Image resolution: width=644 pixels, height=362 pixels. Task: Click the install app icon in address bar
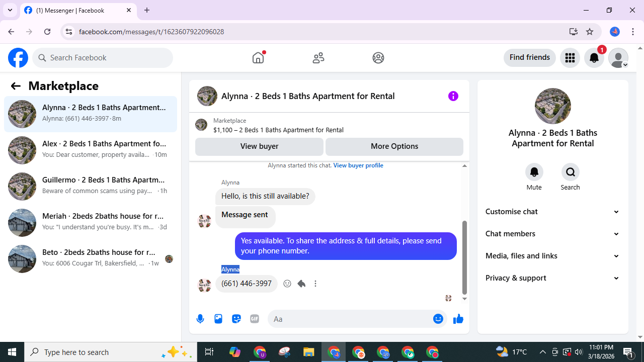[573, 32]
